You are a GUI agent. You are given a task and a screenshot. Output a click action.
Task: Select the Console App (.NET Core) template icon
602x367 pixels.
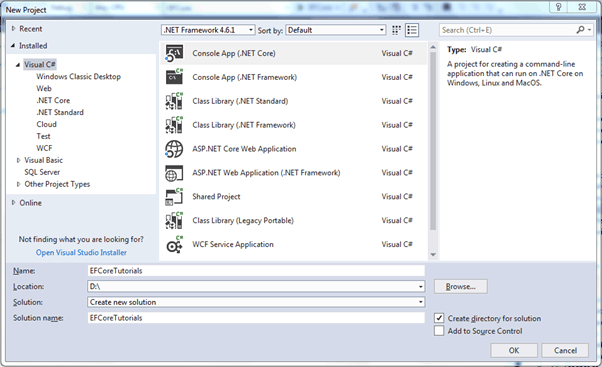[x=174, y=53]
